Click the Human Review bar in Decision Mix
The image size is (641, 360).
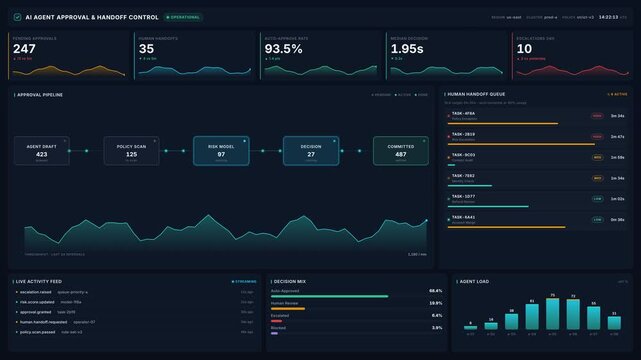pos(288,309)
